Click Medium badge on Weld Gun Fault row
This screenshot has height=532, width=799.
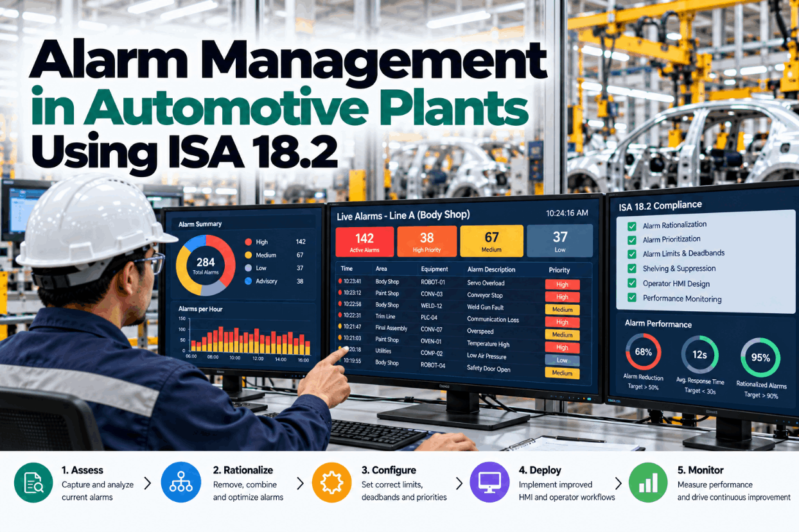point(563,309)
